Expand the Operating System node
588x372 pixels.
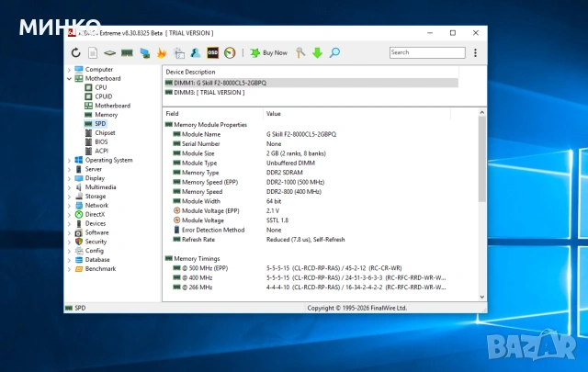click(69, 161)
